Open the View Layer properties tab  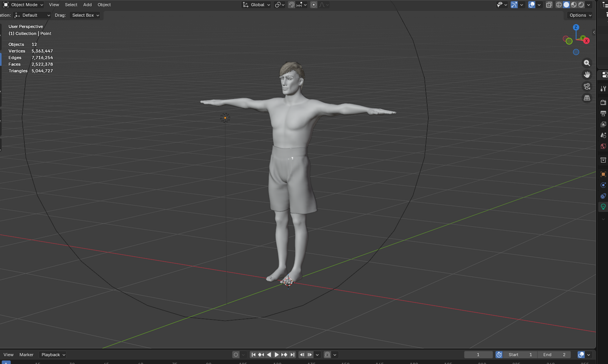(603, 124)
